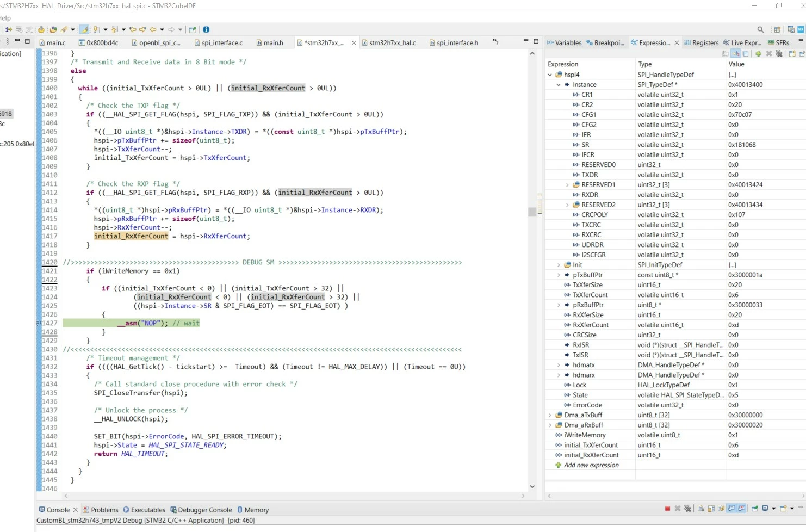Open the Open Console dropdown arrow

click(x=792, y=509)
